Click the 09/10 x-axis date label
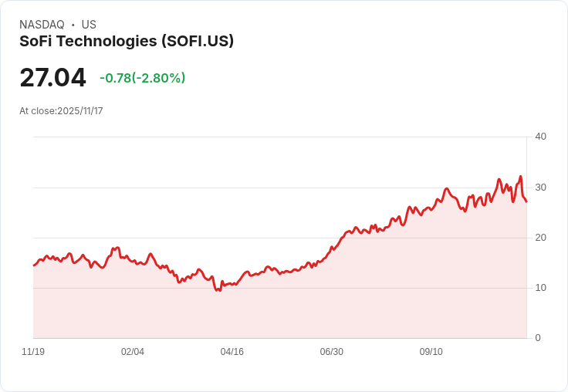Image resolution: width=568 pixels, height=392 pixels. [431, 352]
